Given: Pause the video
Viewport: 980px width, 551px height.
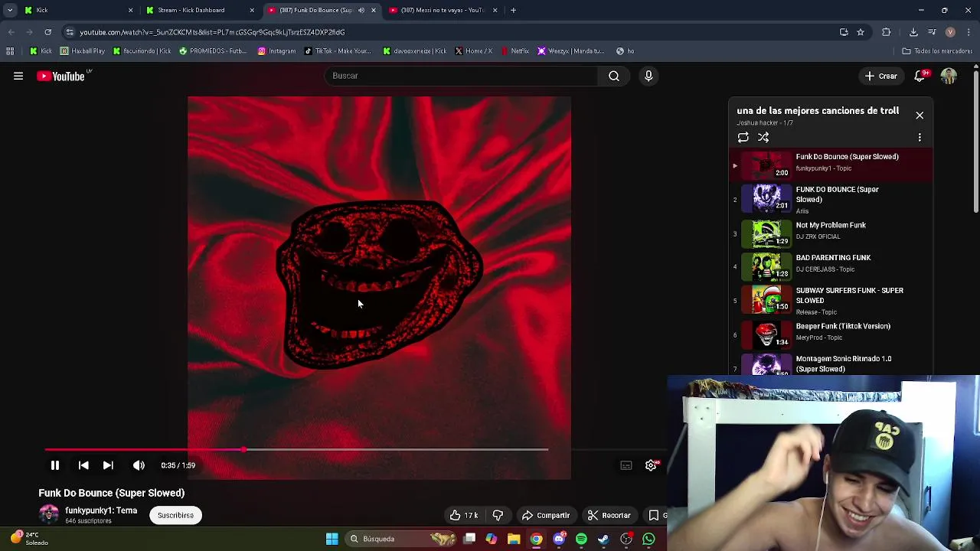Looking at the screenshot, I should 55,465.
